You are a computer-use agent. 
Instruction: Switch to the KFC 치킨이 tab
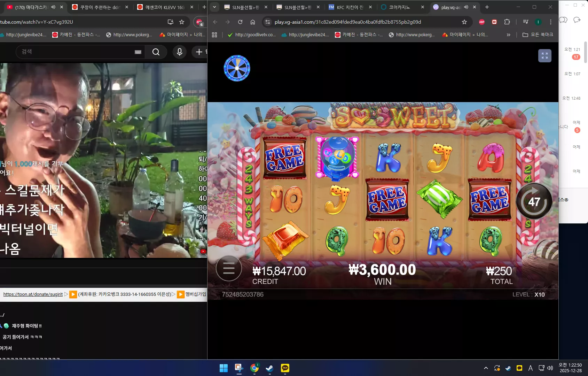point(350,7)
